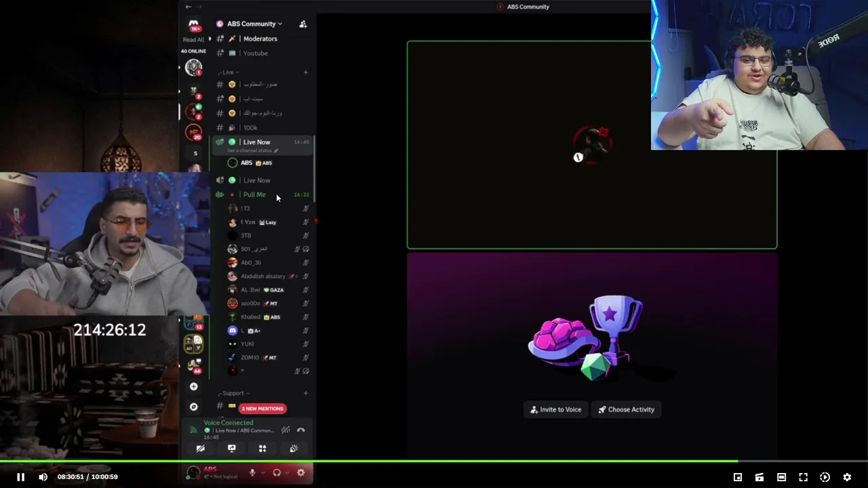Click Read All under the home icon
The width and height of the screenshot is (868, 488).
pos(193,39)
